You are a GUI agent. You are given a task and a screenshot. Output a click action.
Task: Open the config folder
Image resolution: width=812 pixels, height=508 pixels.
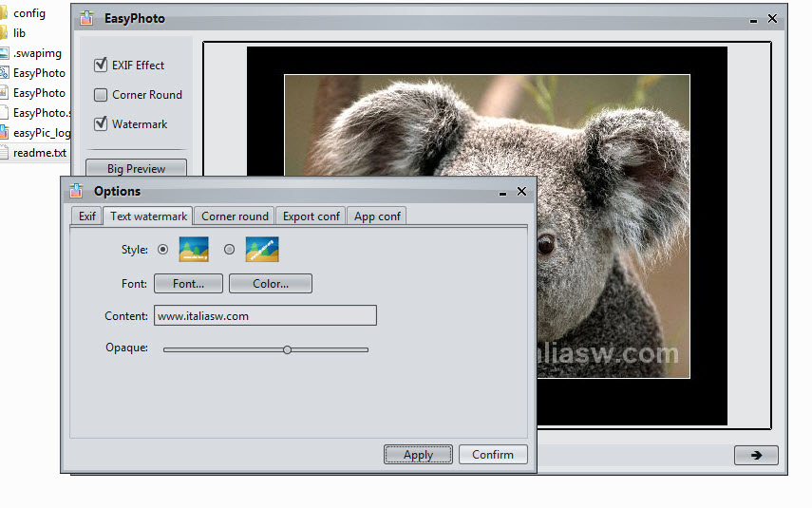tap(28, 13)
